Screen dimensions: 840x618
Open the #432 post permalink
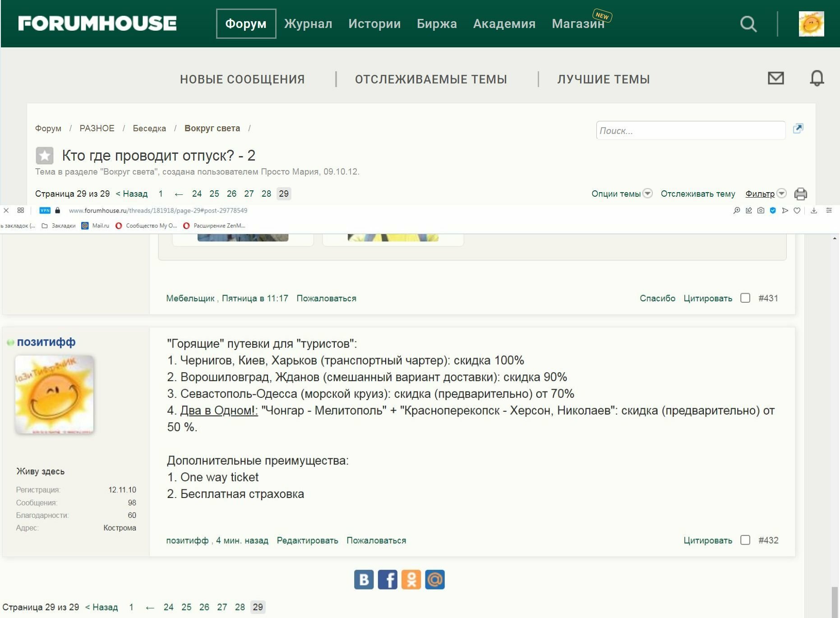click(x=768, y=540)
